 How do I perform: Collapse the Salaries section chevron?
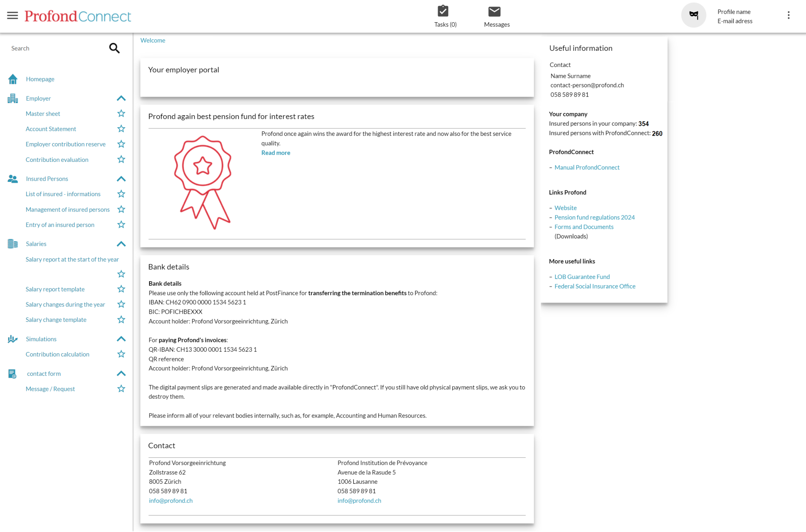[121, 244]
